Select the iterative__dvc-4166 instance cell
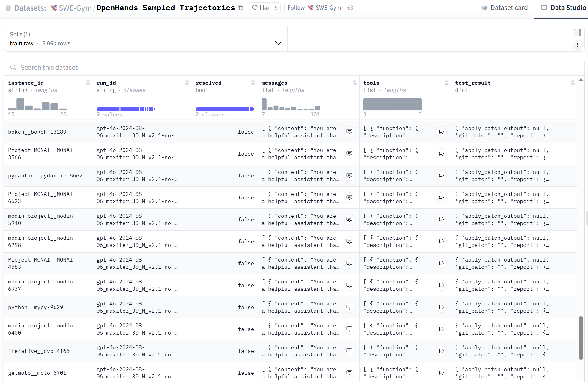The width and height of the screenshot is (588, 382). click(49, 351)
